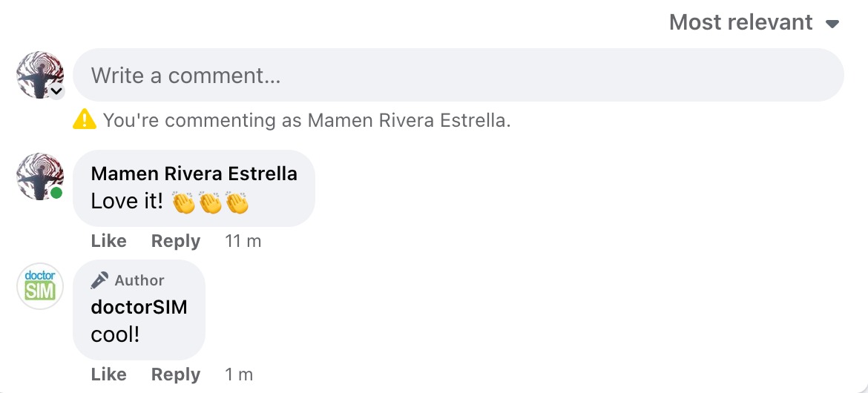
Task: Focus the Write a comment field
Action: click(x=458, y=75)
